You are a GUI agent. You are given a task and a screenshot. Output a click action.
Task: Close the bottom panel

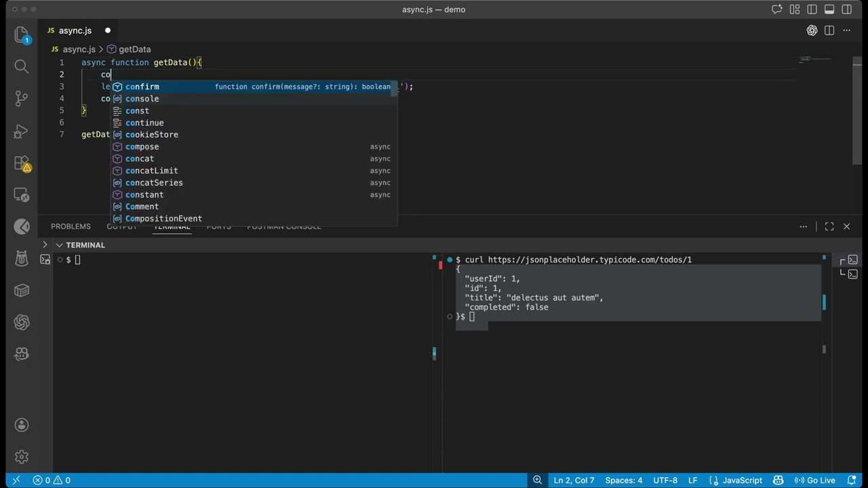846,226
